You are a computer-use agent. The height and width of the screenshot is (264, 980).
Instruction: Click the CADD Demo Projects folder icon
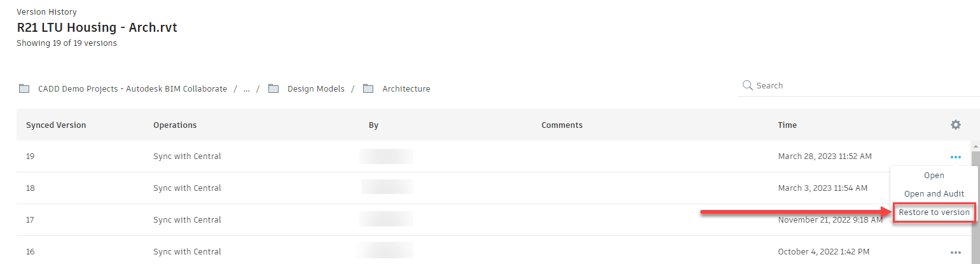[x=24, y=88]
